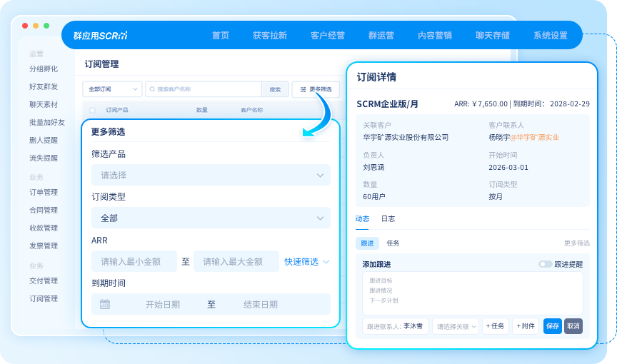
Task: Click the 群应用SCRM logo
Action: tap(101, 36)
